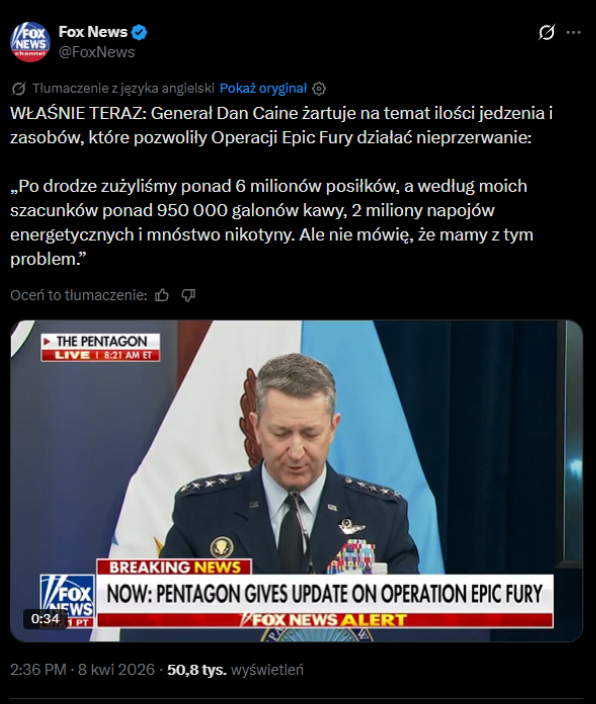View the 50,8 tys. wyświetleń count
Viewport: 596px width, 704px height.
(235, 670)
